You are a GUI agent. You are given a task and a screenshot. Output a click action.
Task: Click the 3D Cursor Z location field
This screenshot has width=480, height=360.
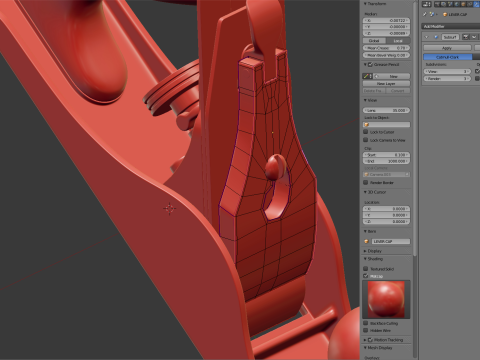(386, 222)
